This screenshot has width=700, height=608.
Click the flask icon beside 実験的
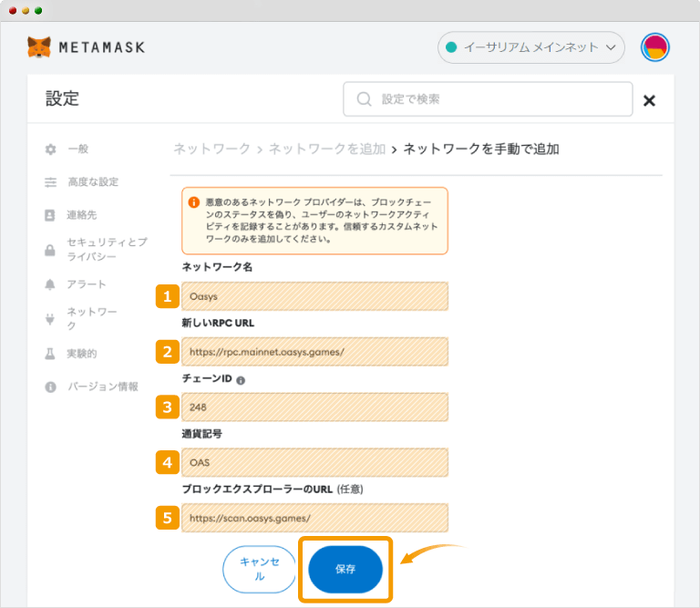point(50,354)
